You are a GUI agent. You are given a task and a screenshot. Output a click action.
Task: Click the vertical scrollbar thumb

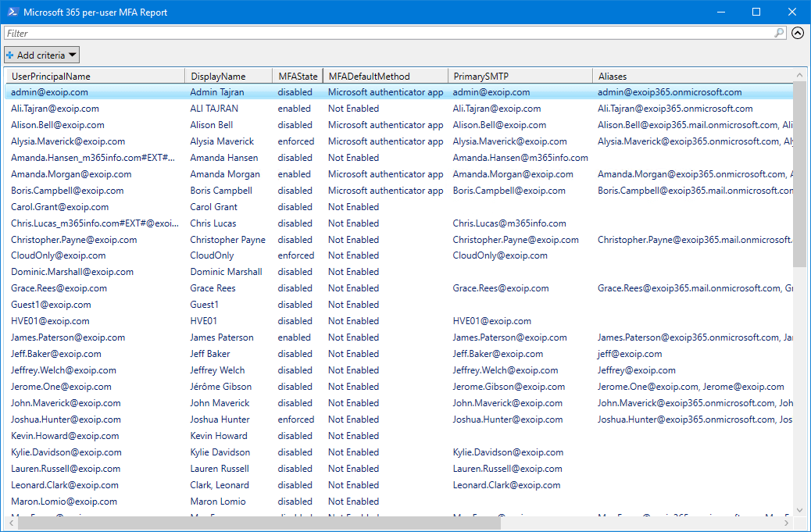pos(799,174)
